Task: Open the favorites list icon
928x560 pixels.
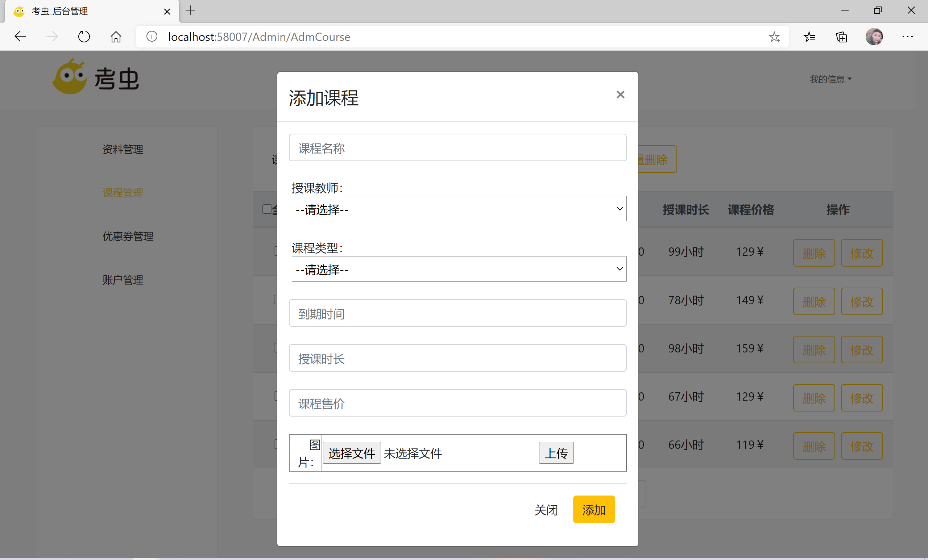Action: pos(809,37)
